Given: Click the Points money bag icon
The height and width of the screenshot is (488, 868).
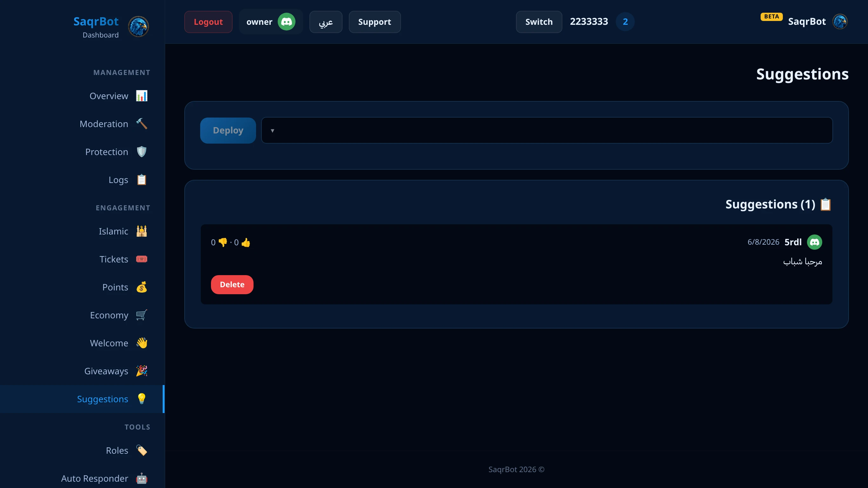Looking at the screenshot, I should (141, 287).
